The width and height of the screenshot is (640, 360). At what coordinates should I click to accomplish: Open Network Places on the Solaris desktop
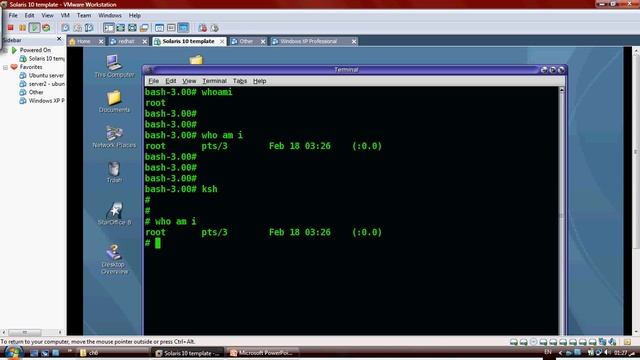coord(114,136)
